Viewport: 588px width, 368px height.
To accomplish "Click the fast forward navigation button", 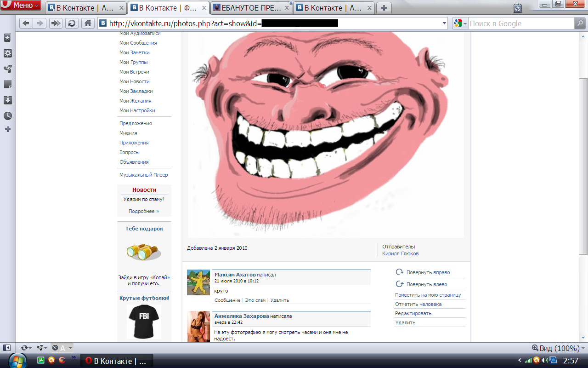I will point(56,23).
